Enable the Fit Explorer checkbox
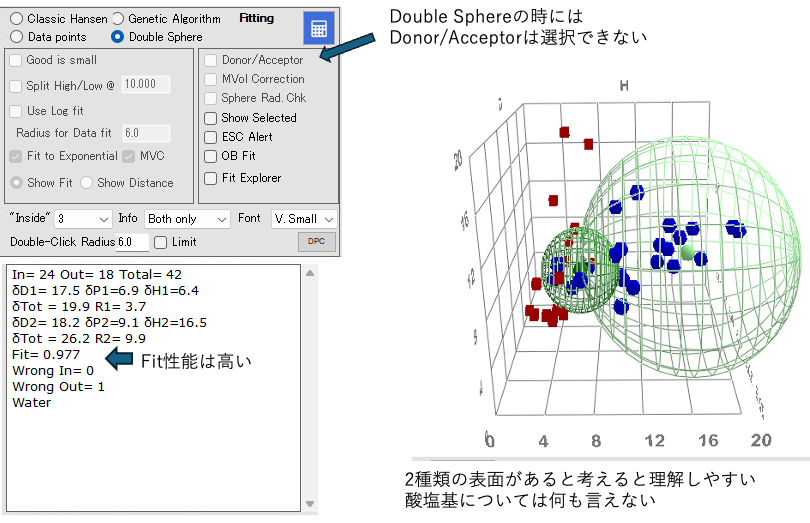810x523 pixels. click(211, 178)
